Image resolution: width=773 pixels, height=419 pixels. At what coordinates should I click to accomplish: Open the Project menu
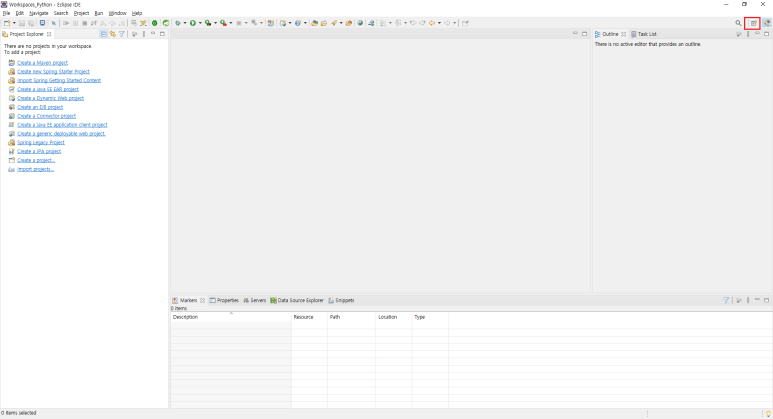(x=81, y=13)
